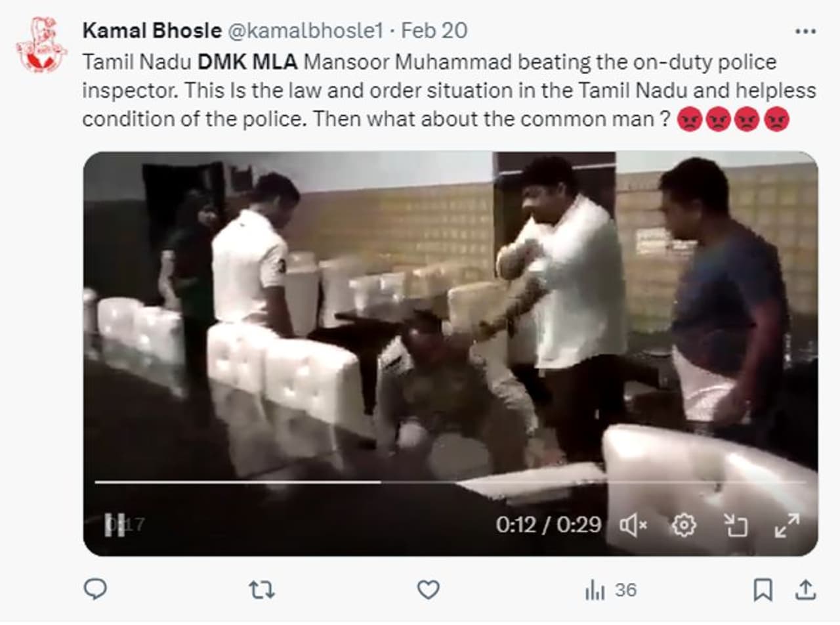Bookmark this tweet
Screen dimensions: 840x625
(x=763, y=590)
